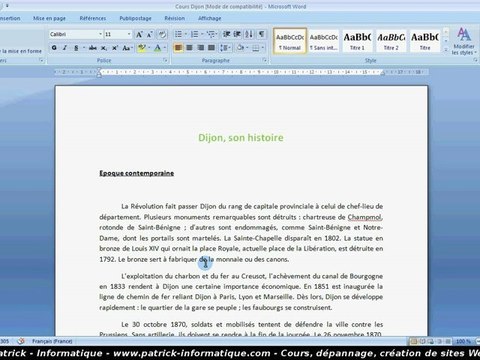Click the Epoque contemporaine heading
This screenshot has height=360, width=480.
(137, 173)
